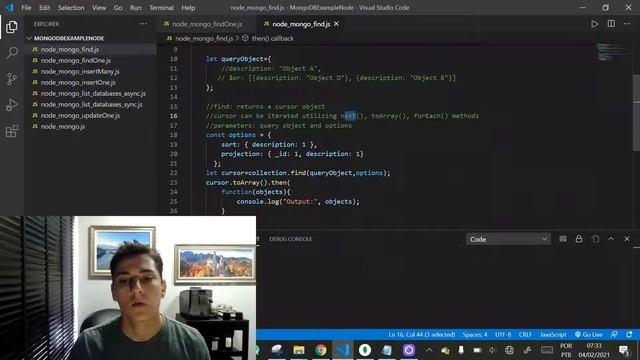Image resolution: width=640 pixels, height=360 pixels.
Task: Open the Go menu
Action: (x=118, y=8)
